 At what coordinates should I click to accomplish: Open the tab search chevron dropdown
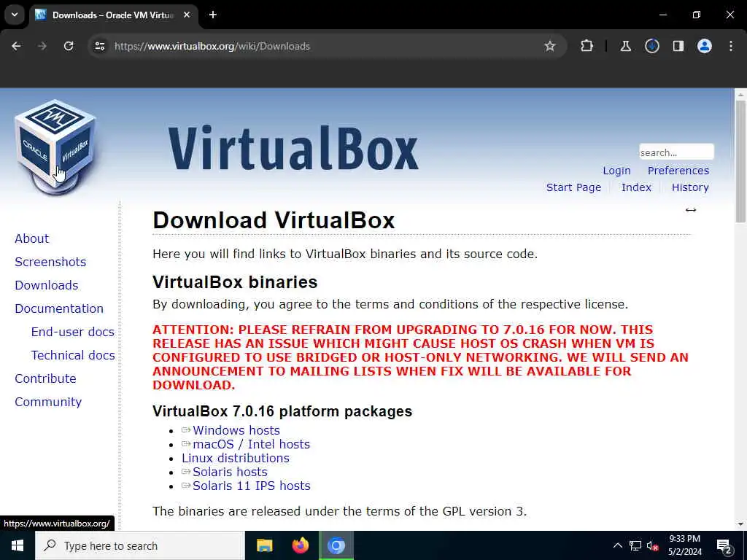pos(15,15)
